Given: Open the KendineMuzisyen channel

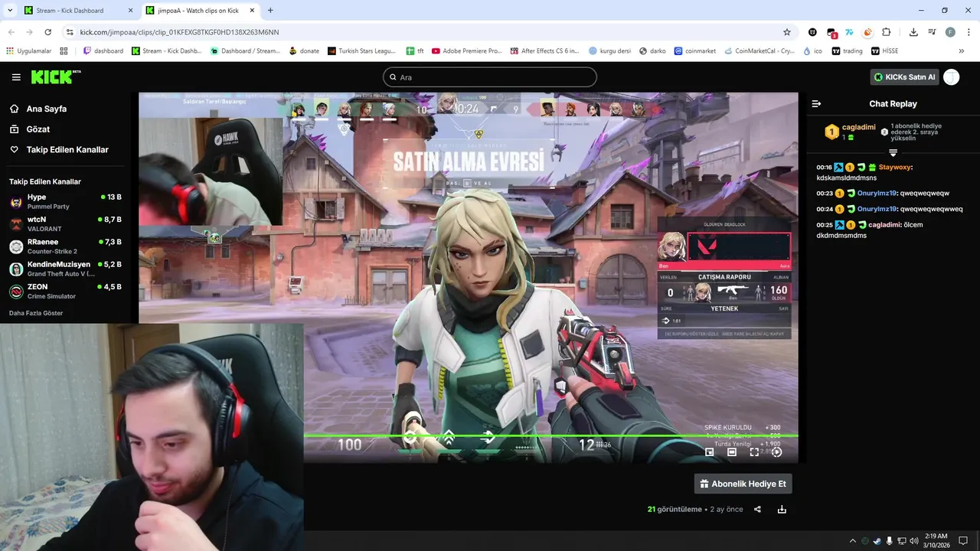Looking at the screenshot, I should [65, 269].
